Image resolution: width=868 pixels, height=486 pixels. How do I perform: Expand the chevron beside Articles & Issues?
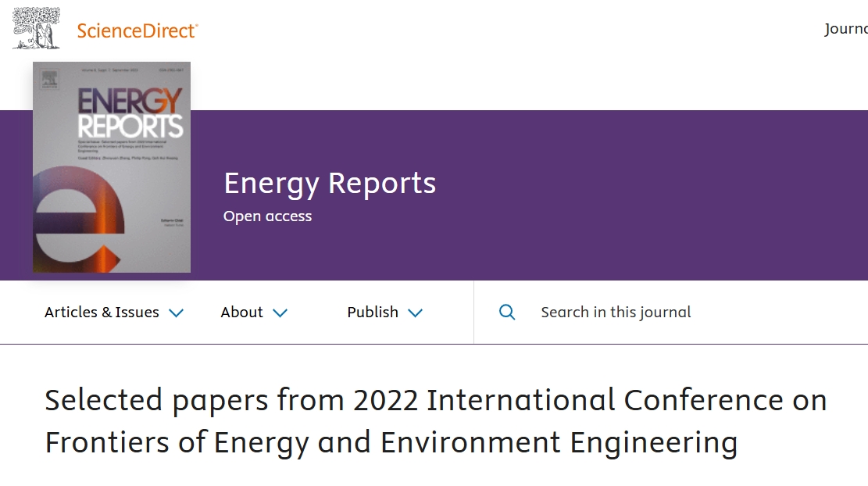point(177,313)
